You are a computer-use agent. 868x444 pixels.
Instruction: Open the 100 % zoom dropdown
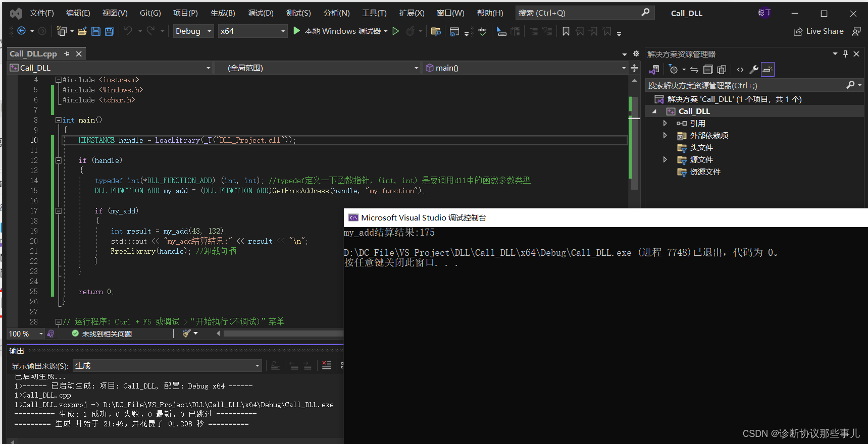[26, 334]
